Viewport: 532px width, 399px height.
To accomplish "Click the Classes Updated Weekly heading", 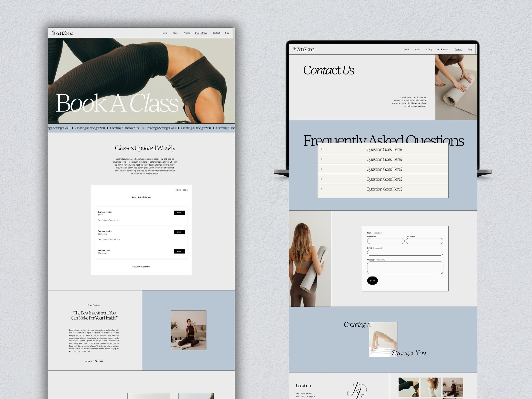I will [x=145, y=148].
